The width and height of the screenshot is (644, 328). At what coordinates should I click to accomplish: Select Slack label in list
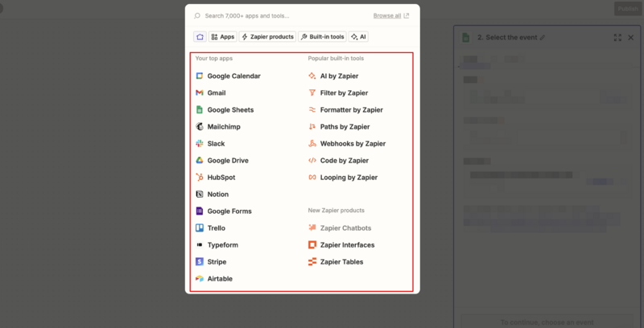pos(216,143)
